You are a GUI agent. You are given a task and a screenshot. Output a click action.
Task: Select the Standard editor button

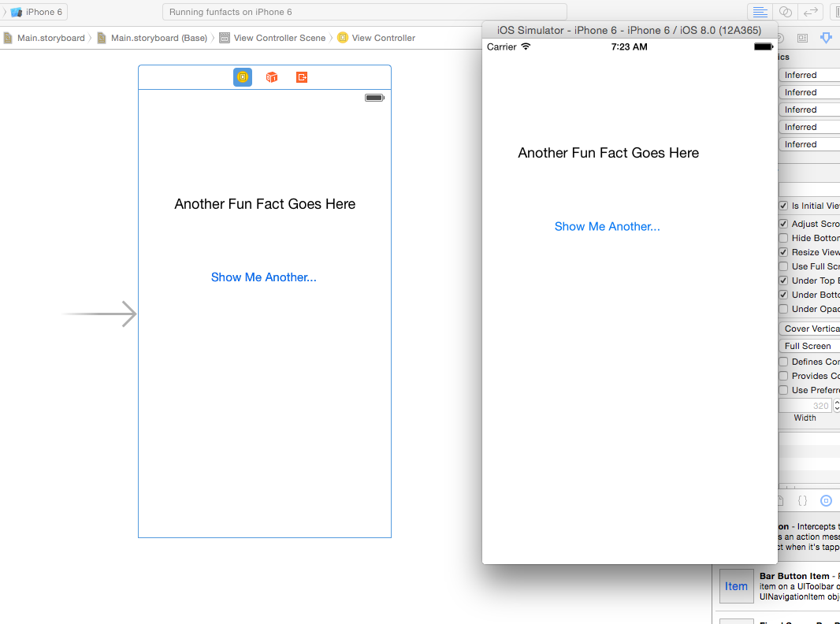click(x=760, y=12)
